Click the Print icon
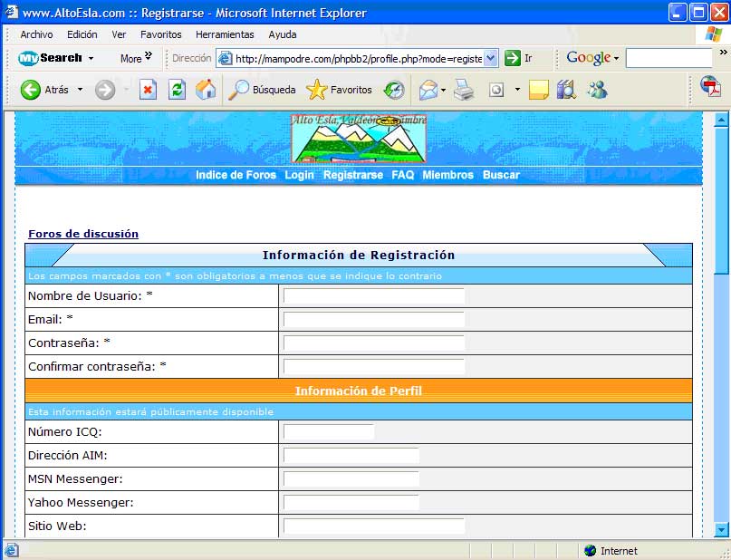This screenshot has height=560, width=731. point(464,90)
